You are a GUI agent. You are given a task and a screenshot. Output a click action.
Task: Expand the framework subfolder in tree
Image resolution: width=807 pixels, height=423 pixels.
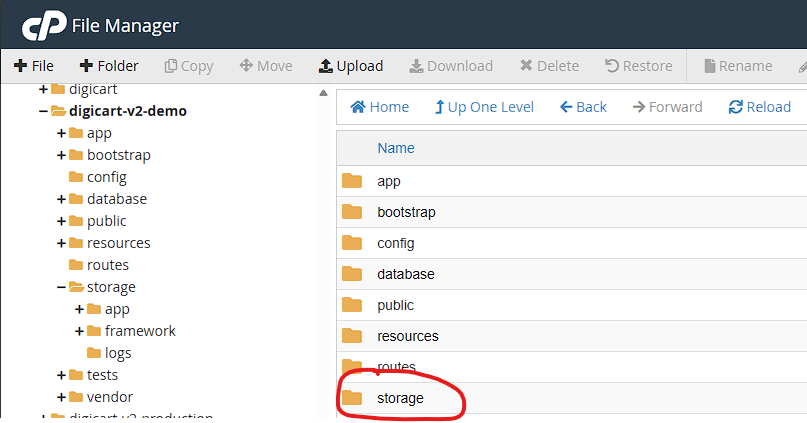tap(79, 331)
